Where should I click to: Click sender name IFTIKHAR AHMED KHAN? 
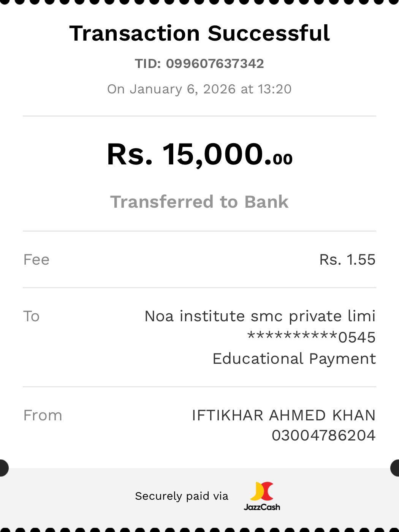[x=283, y=415]
